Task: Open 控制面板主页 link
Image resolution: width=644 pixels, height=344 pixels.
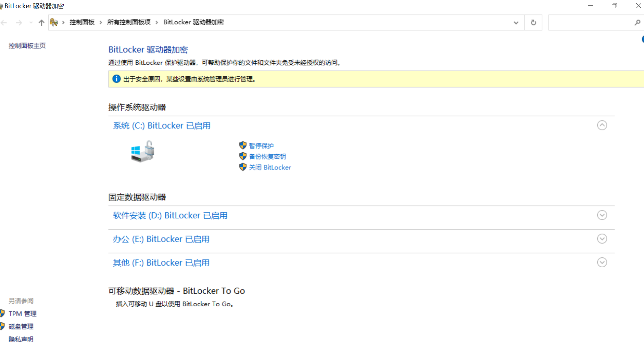Action: [x=27, y=46]
